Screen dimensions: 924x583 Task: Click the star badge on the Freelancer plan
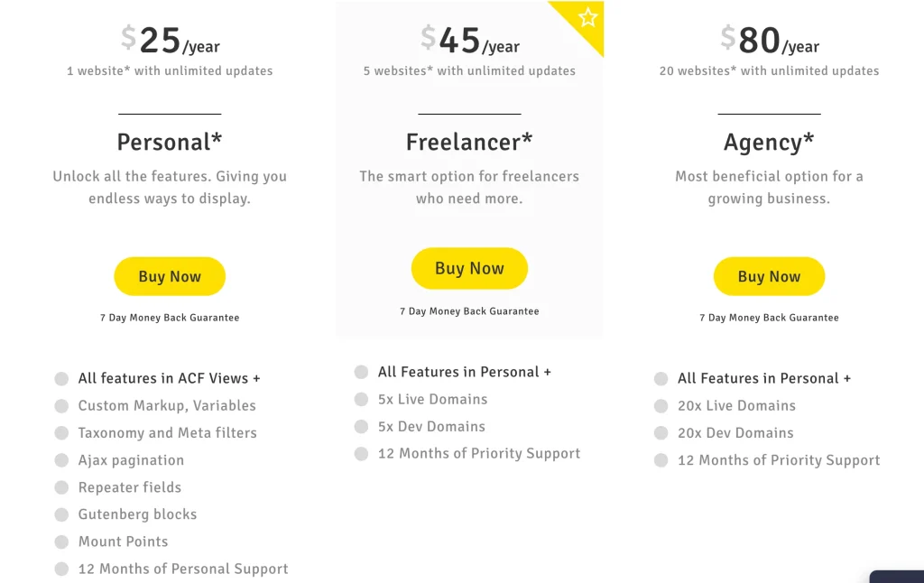pyautogui.click(x=587, y=17)
